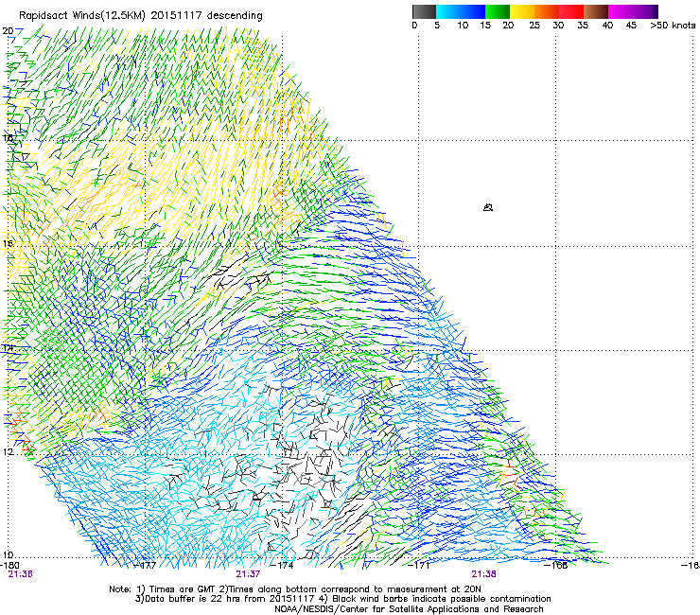Image resolution: width=700 pixels, height=615 pixels.
Task: Click the yellow 20-25 knots legend segment
Action: coord(522,11)
